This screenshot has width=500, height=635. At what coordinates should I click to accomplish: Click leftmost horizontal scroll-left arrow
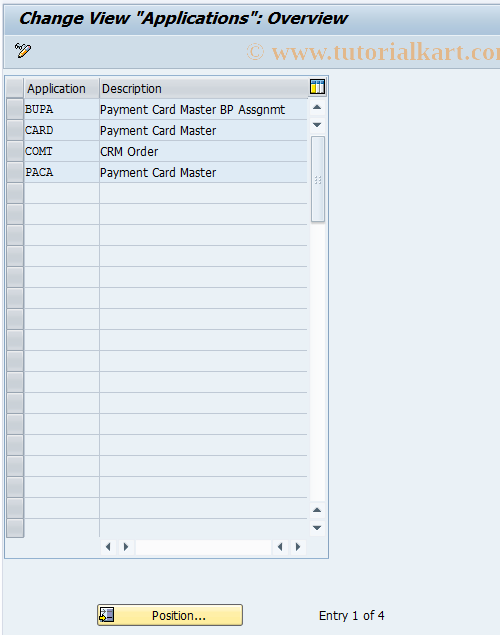(x=108, y=547)
